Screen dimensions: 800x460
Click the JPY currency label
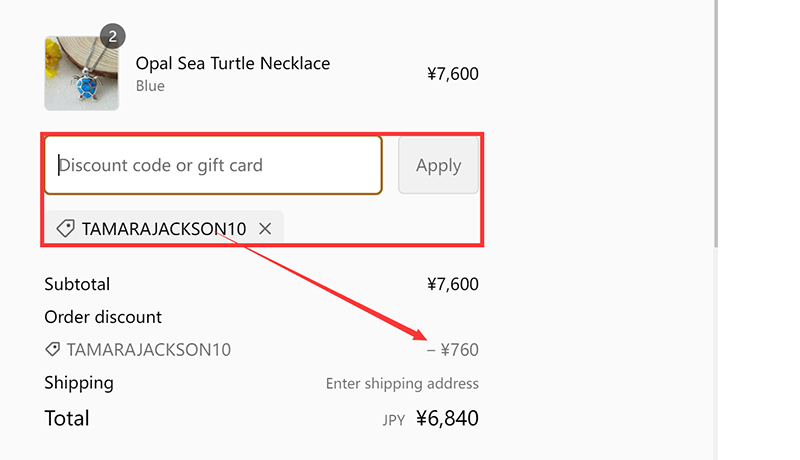click(394, 420)
